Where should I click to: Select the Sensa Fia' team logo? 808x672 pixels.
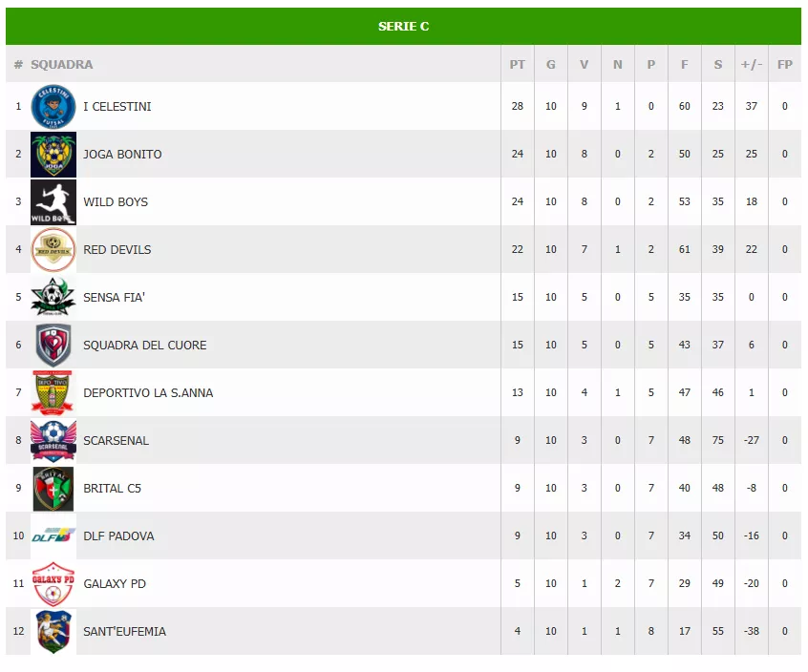[53, 297]
